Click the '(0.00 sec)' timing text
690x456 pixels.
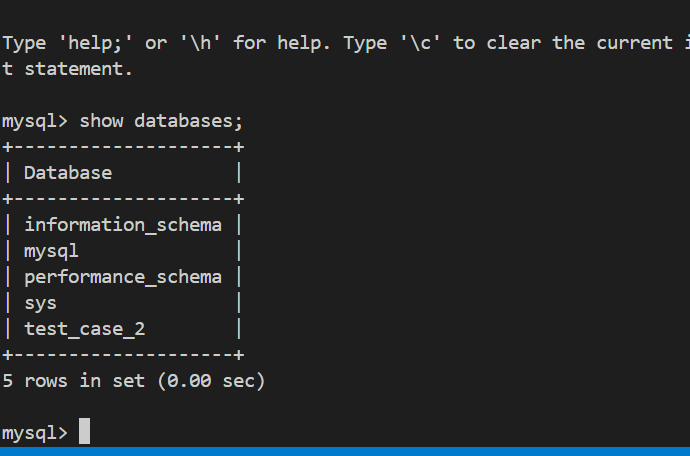(211, 381)
